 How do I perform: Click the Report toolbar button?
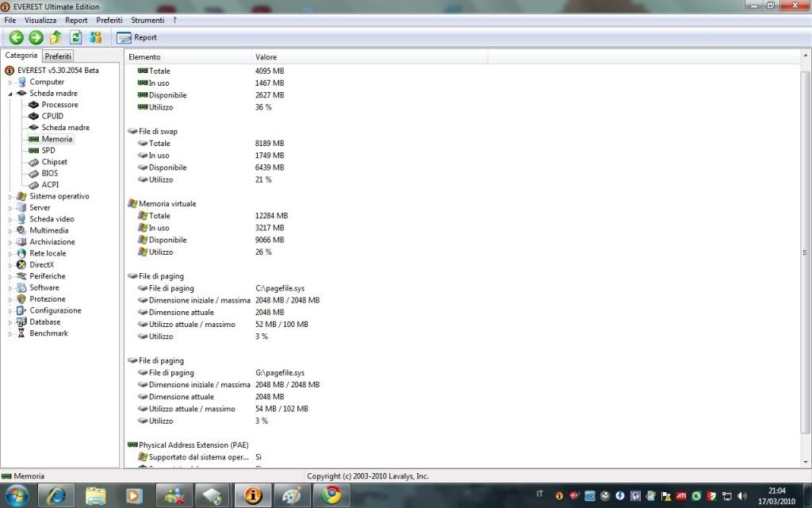(x=136, y=37)
